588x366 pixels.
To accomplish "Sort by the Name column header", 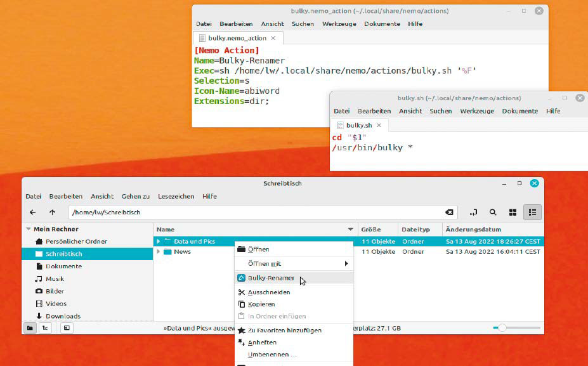I will (256, 229).
